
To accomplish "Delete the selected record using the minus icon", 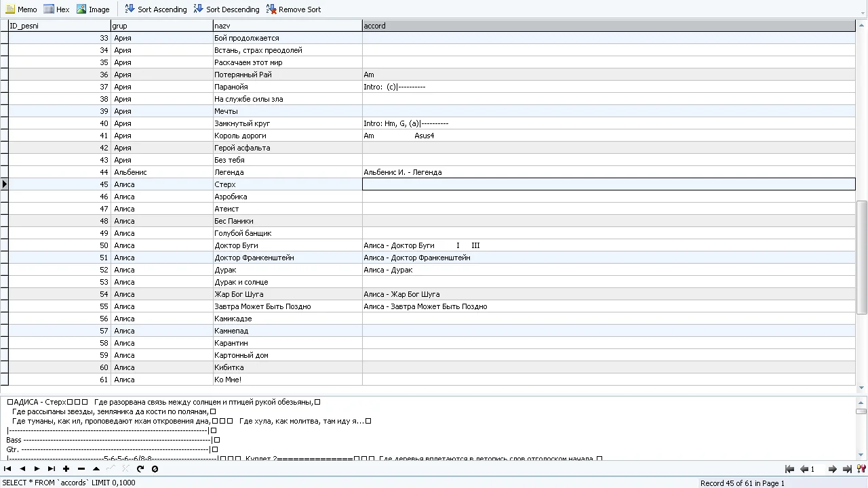I will (81, 468).
